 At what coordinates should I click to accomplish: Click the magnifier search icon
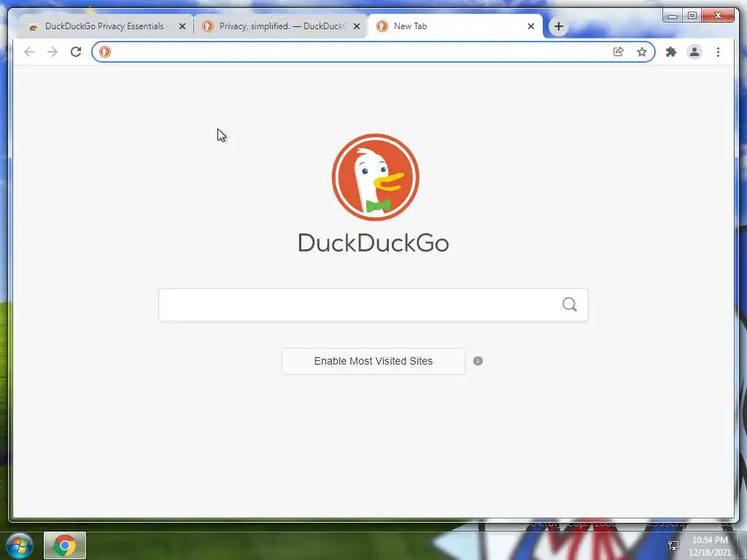coord(569,304)
